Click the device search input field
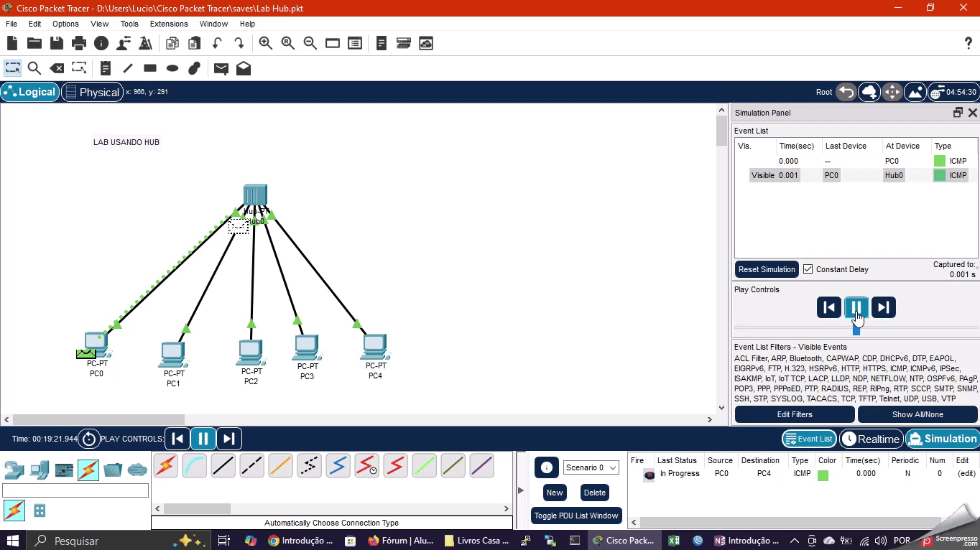980x550 pixels. [x=75, y=490]
